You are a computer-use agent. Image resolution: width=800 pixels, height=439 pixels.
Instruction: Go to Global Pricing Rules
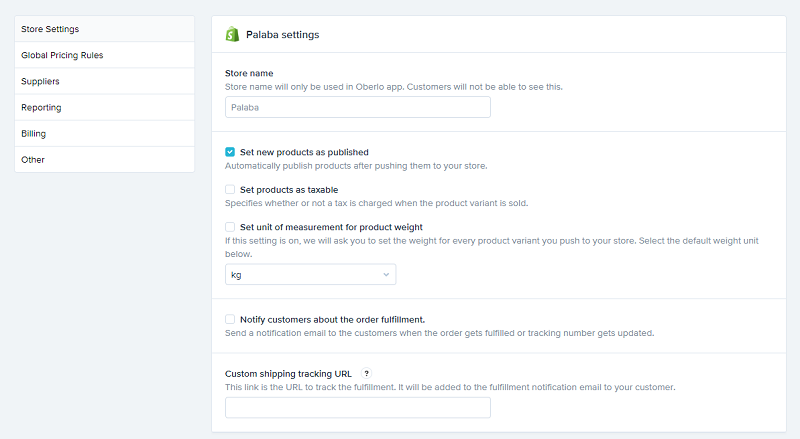pos(62,55)
